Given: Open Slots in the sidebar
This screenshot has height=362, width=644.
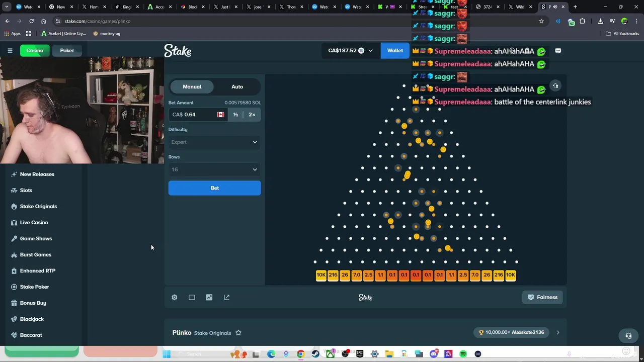Looking at the screenshot, I should pos(26,190).
